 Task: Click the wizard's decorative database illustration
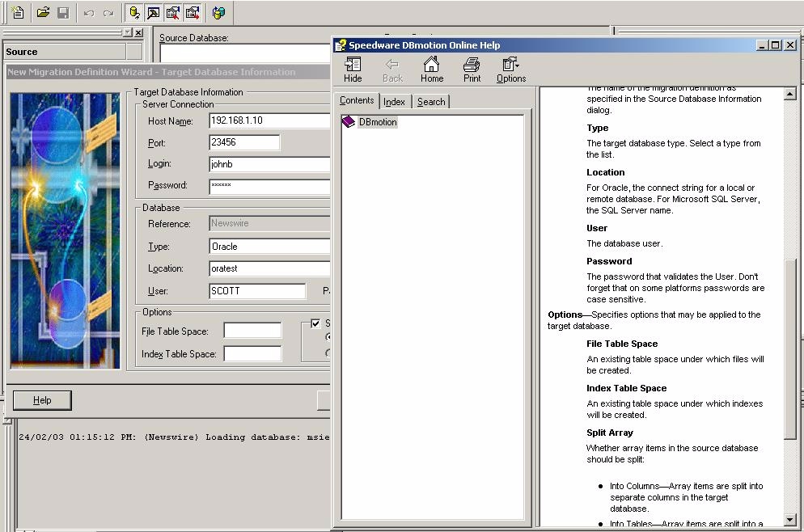[x=66, y=230]
